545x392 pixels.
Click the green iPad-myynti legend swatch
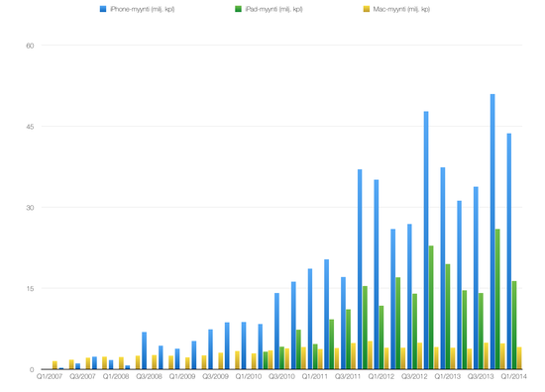click(238, 9)
